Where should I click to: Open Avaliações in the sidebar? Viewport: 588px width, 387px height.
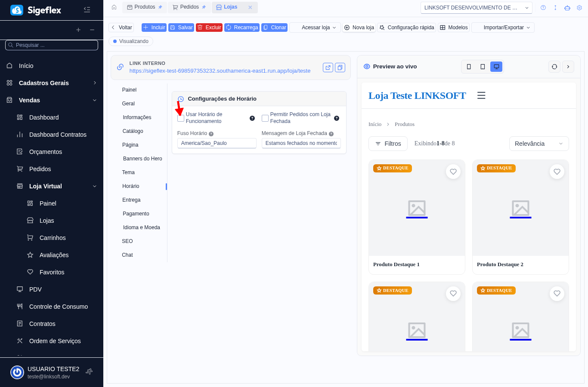click(x=54, y=255)
